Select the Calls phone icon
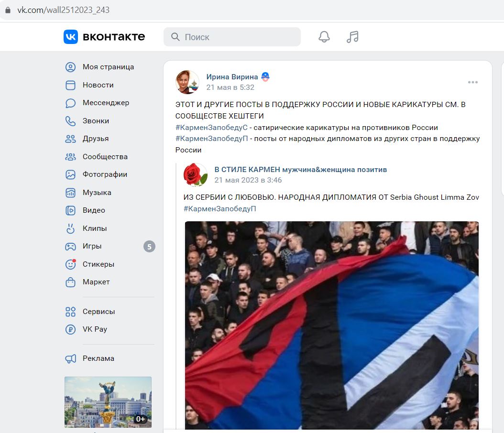 click(x=70, y=121)
